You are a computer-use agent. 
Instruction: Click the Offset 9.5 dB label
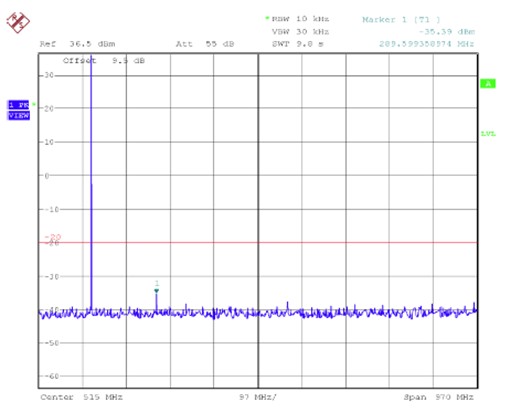104,61
